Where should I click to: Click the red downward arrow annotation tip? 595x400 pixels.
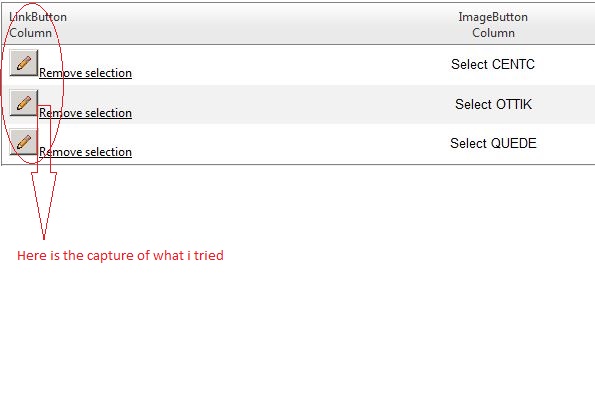tap(44, 236)
